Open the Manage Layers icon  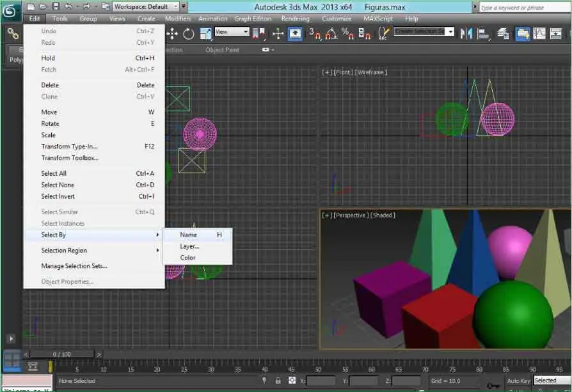[x=504, y=34]
